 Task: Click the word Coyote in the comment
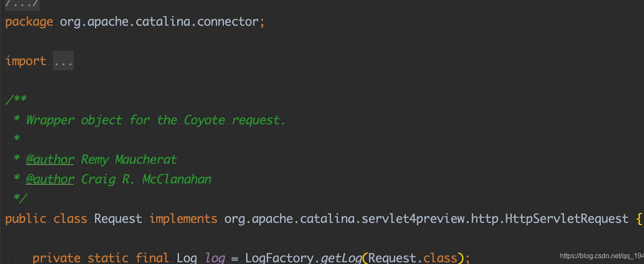pyautogui.click(x=204, y=120)
